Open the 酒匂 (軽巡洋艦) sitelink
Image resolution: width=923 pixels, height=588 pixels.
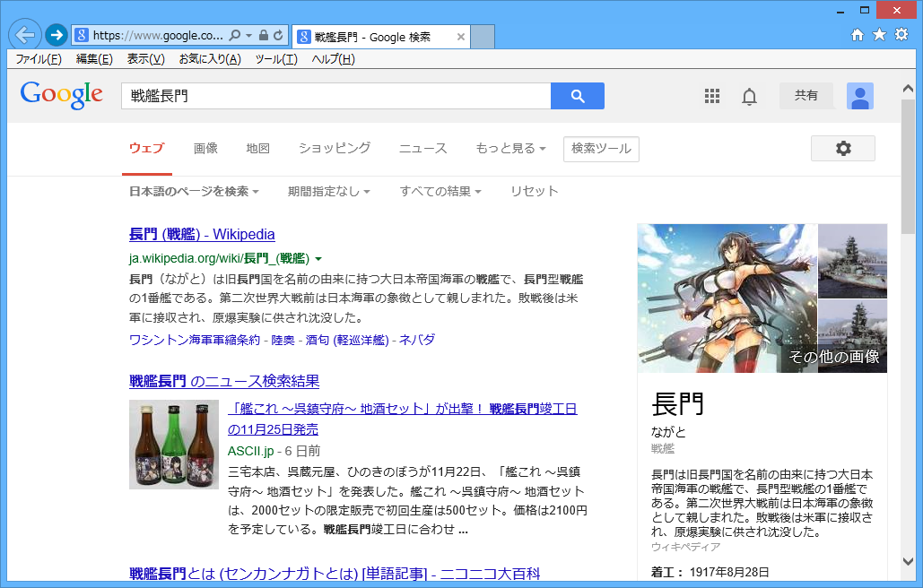347,340
